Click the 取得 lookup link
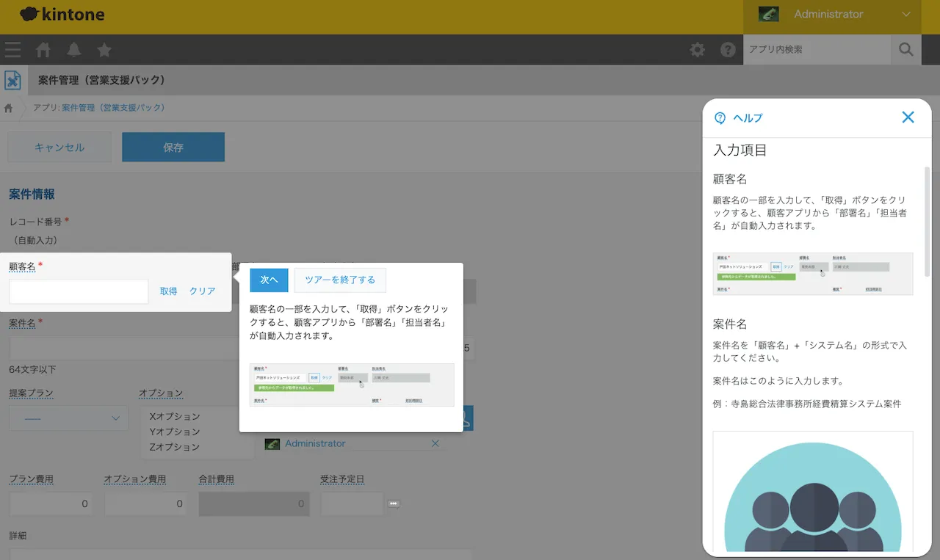The image size is (940, 560). coord(169,291)
